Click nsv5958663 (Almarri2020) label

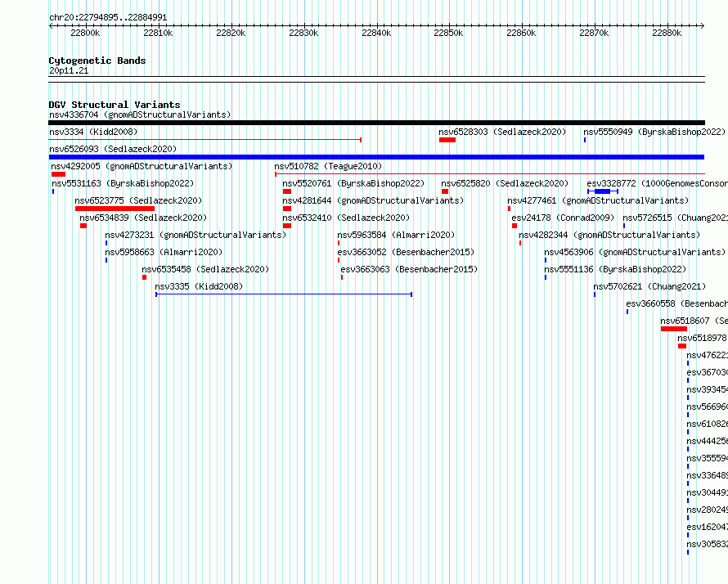pos(164,252)
